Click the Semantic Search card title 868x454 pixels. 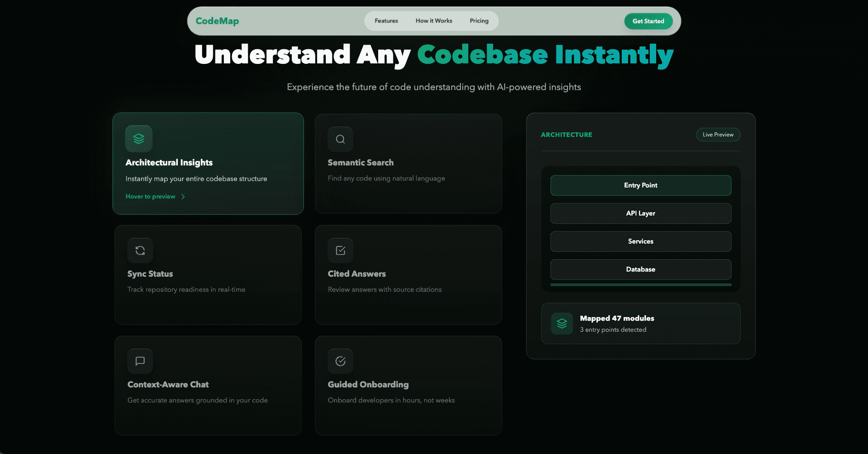click(361, 163)
